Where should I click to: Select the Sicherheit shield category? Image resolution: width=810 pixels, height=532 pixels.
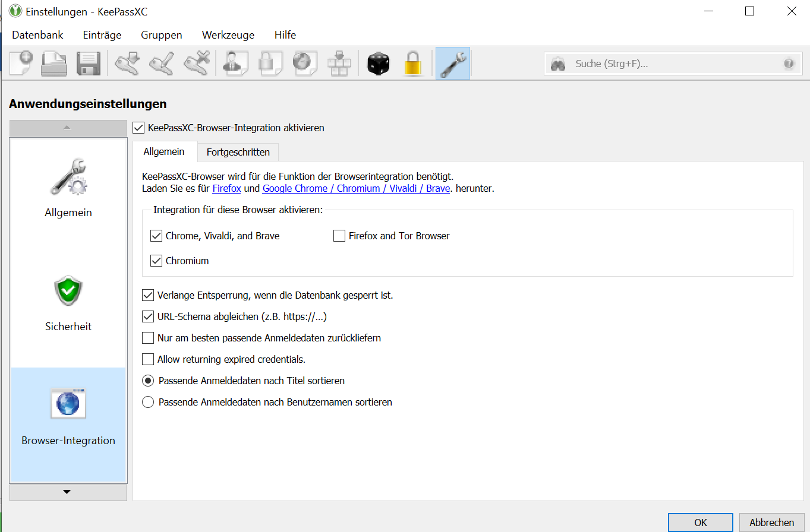tap(68, 303)
